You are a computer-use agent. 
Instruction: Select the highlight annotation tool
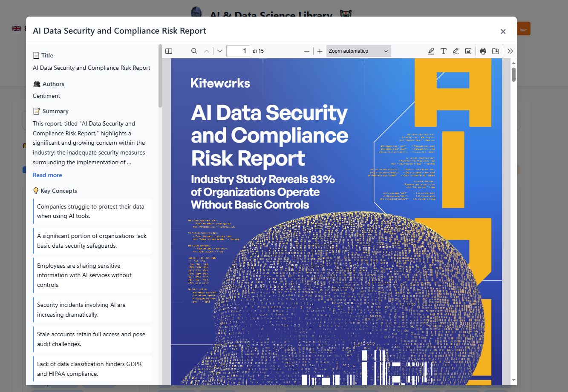[431, 51]
